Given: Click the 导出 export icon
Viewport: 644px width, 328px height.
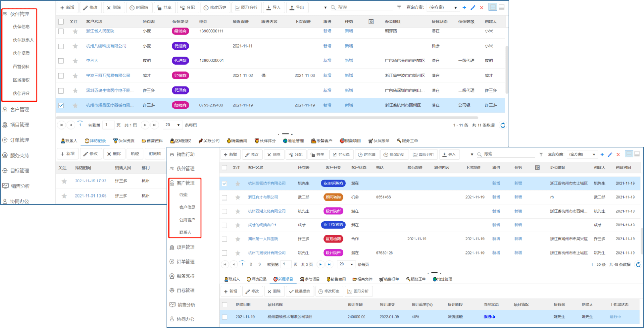Looking at the screenshot, I should (297, 7).
